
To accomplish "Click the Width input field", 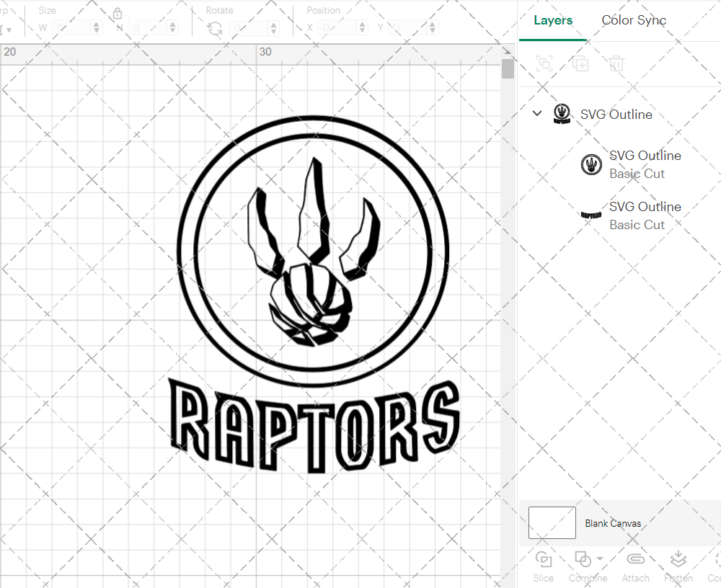I will (72, 27).
